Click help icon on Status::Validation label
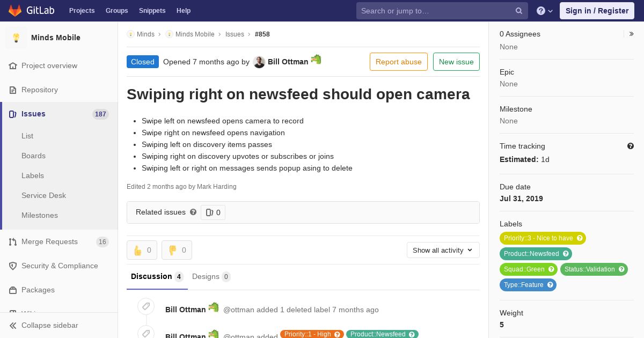Image resolution: width=644 pixels, height=338 pixels. (x=621, y=269)
